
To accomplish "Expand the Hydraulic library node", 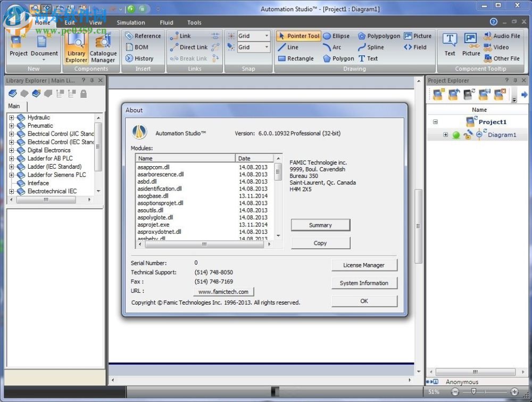I will coord(12,118).
